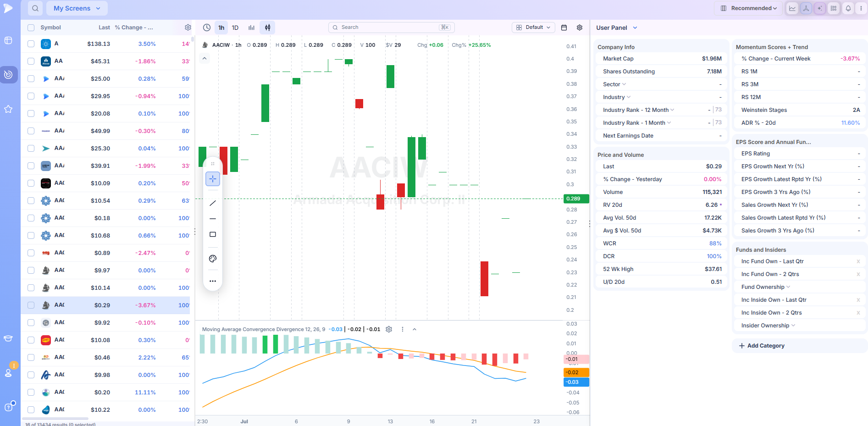Viewport: 868px width, 426px height.
Task: Remove Inc Inside Own - 2 Qtrs field
Action: [x=858, y=313]
